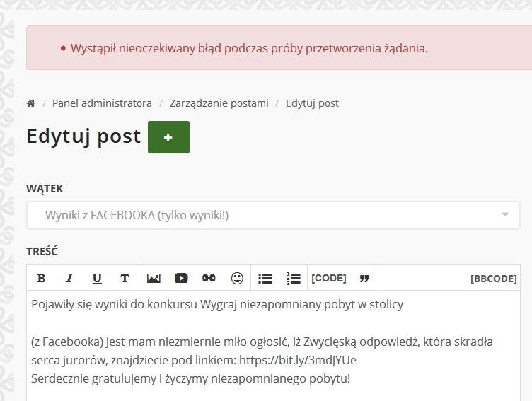532x401 pixels.
Task: Apply italic formatting in the editor
Action: [x=69, y=278]
